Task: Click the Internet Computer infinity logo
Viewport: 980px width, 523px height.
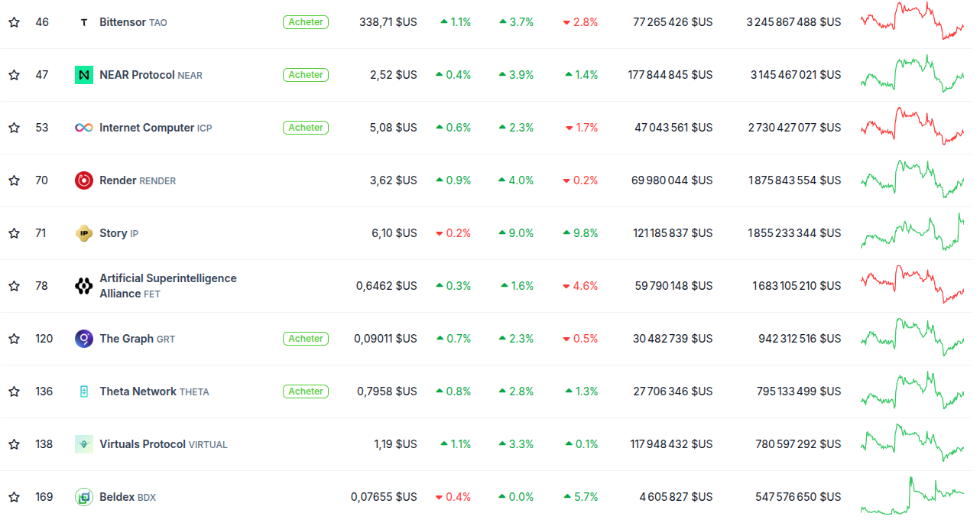Action: (84, 128)
